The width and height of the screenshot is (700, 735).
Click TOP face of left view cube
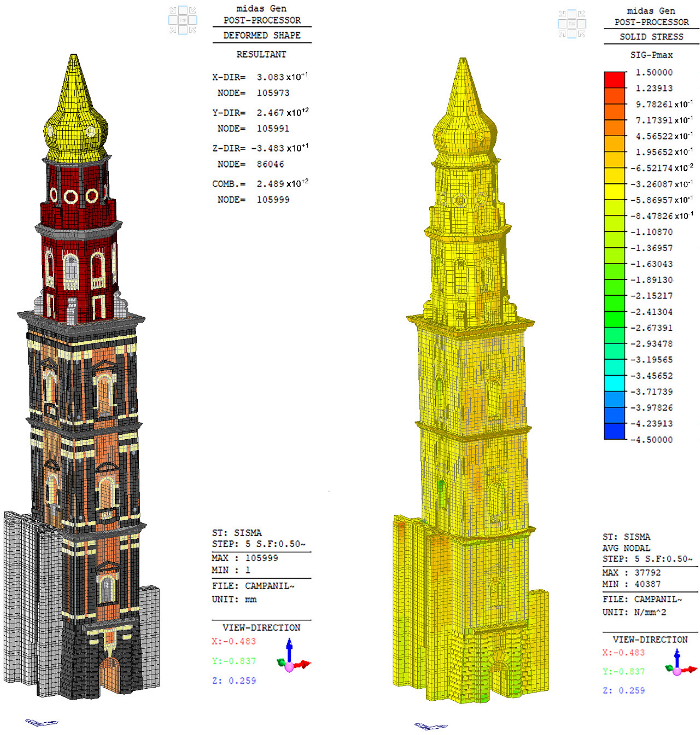[183, 20]
